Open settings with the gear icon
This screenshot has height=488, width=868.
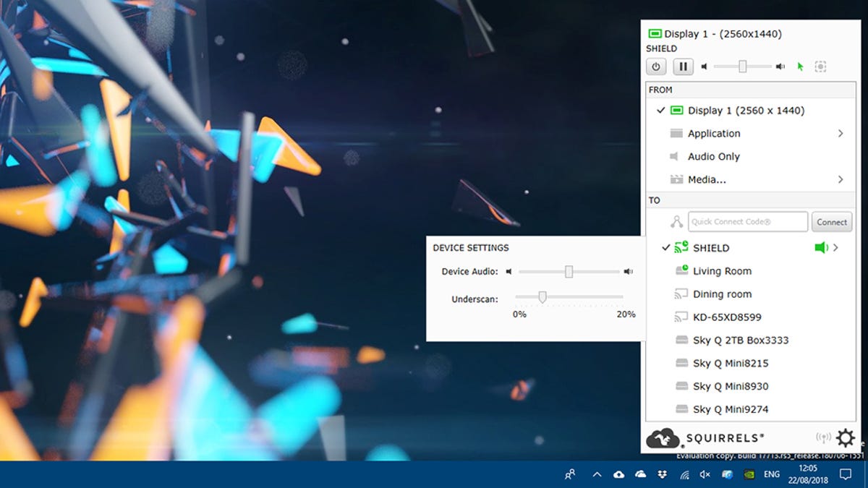click(845, 437)
